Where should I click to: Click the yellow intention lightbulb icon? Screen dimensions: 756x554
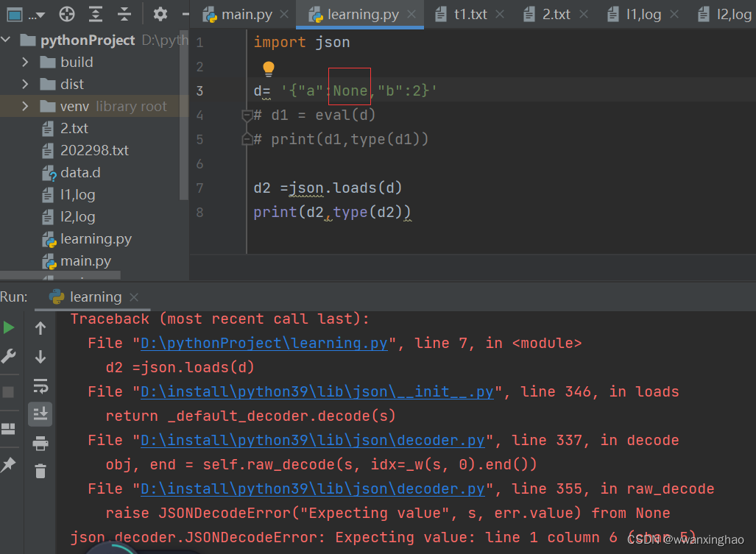tap(269, 69)
